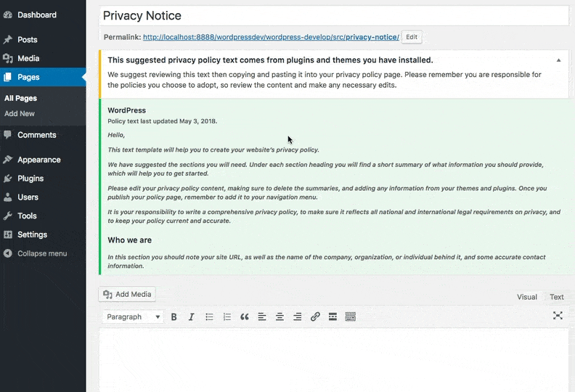Click the Pages document icon
This screenshot has width=575, height=392.
pos(8,77)
